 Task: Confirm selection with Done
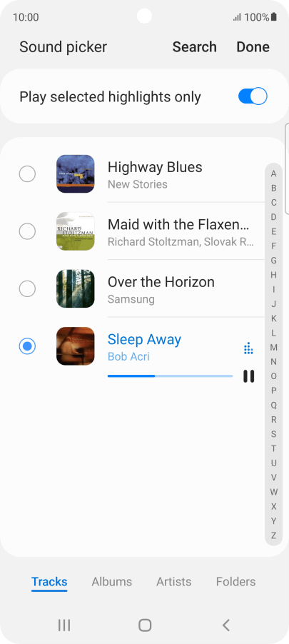[253, 47]
